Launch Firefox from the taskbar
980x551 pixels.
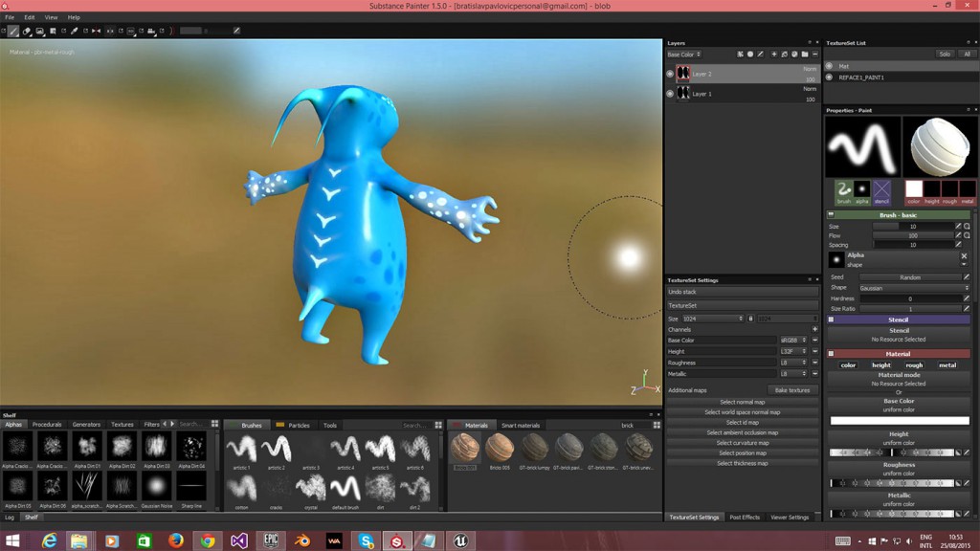(x=176, y=540)
